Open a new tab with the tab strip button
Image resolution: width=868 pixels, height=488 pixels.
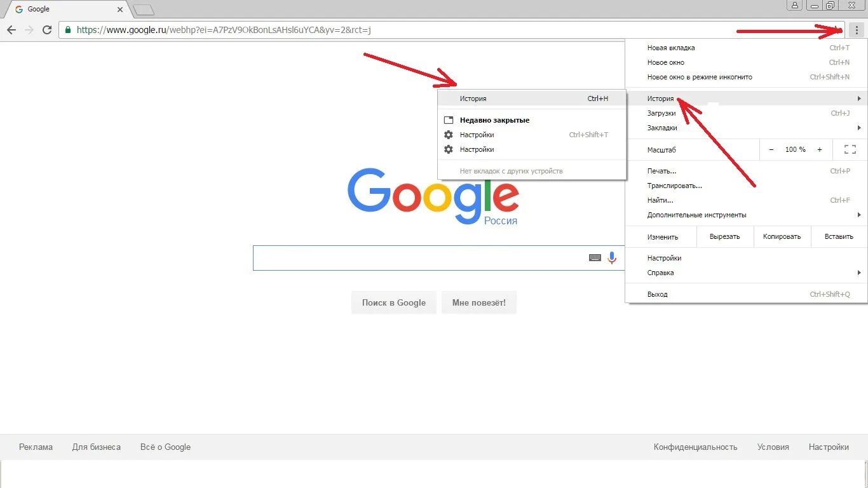click(x=144, y=10)
